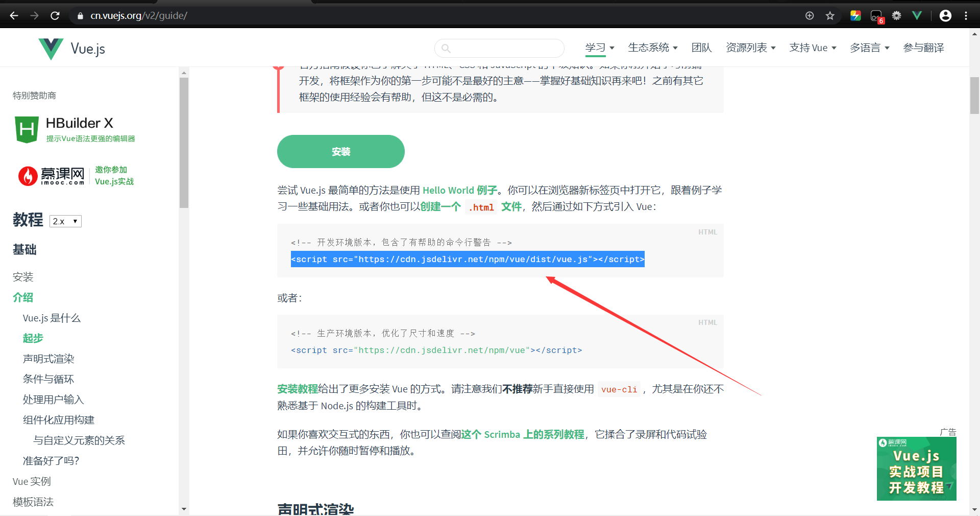Open the extension with red badge 6
The height and width of the screenshot is (516, 980).
tap(876, 16)
